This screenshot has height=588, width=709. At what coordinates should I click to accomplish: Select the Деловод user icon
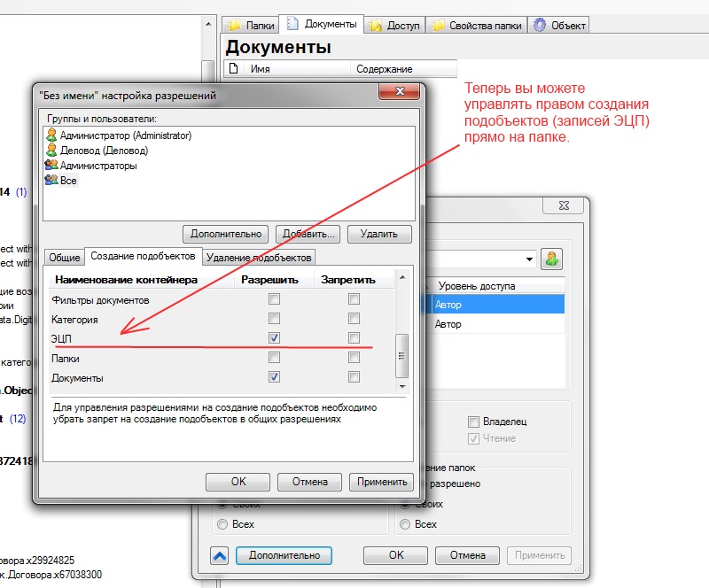pyautogui.click(x=51, y=150)
